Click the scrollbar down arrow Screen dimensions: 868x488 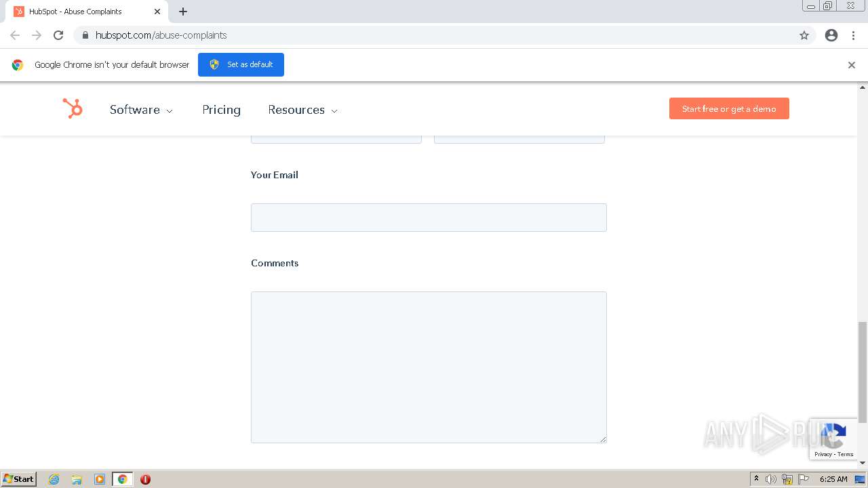tap(863, 463)
